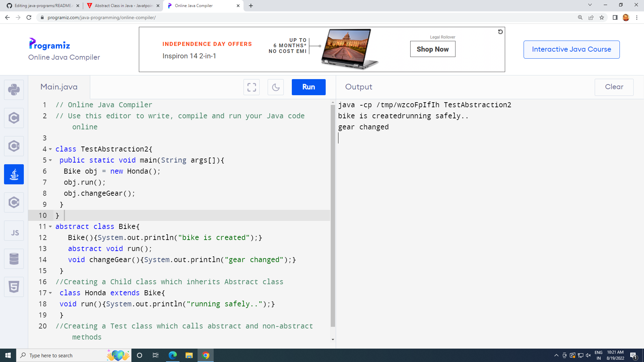Clear the program output
The width and height of the screenshot is (644, 362).
(x=614, y=87)
